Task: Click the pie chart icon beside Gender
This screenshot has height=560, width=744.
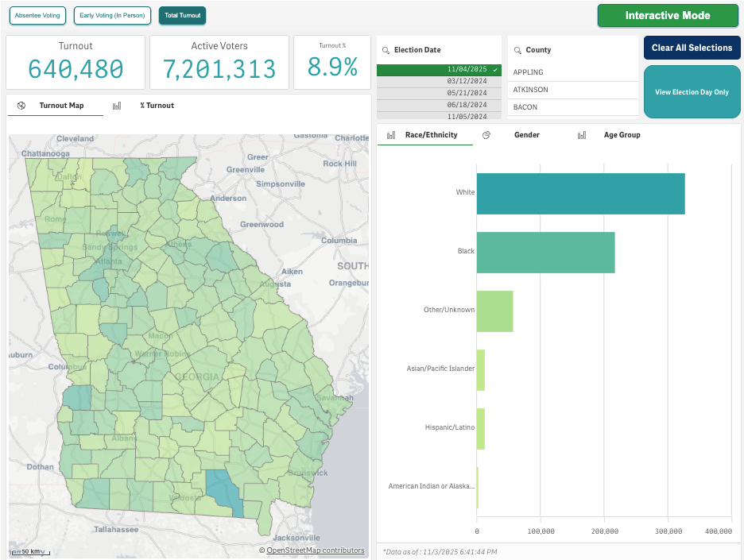Action: (486, 135)
